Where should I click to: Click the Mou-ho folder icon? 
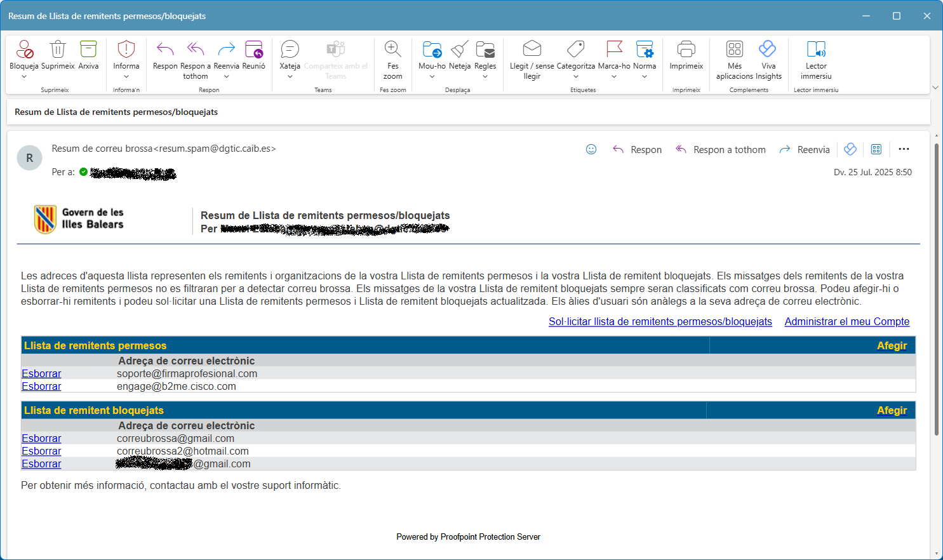coord(432,50)
